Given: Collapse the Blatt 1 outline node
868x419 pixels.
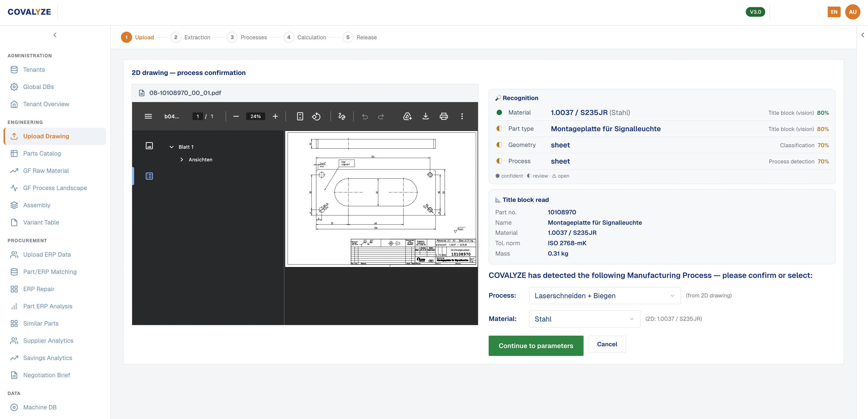Looking at the screenshot, I should click(x=172, y=147).
